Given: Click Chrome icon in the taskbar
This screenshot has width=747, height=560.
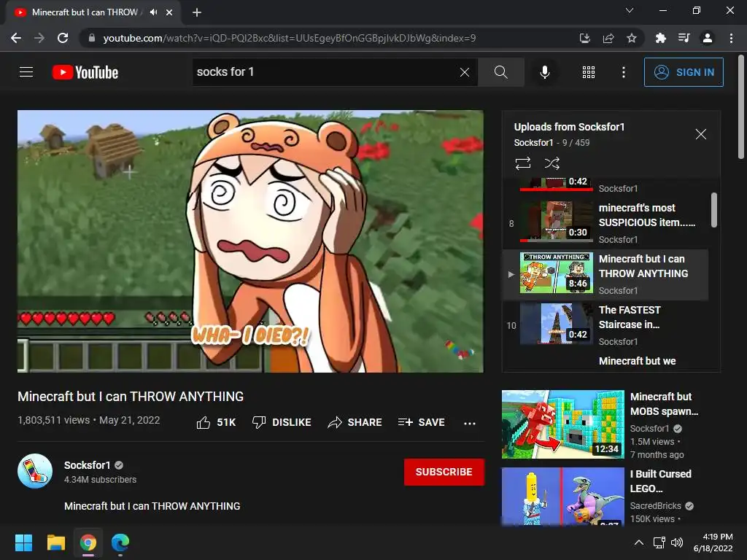Looking at the screenshot, I should click(x=88, y=542).
